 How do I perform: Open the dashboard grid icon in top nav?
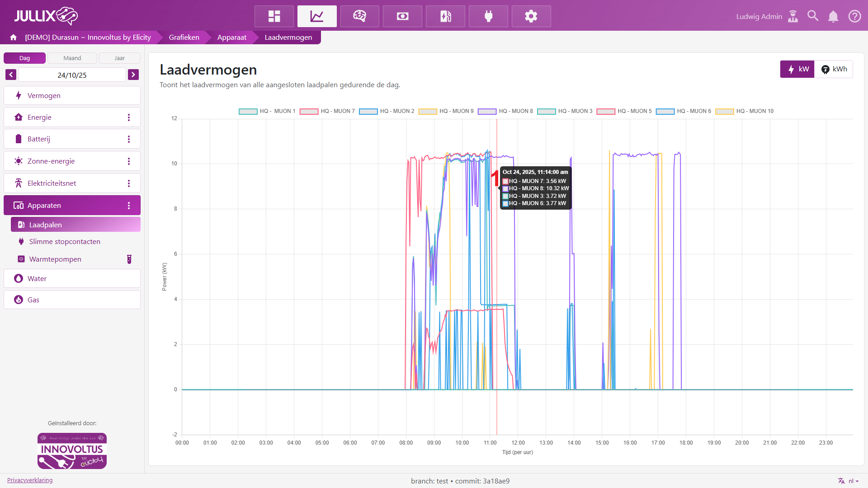coord(274,16)
